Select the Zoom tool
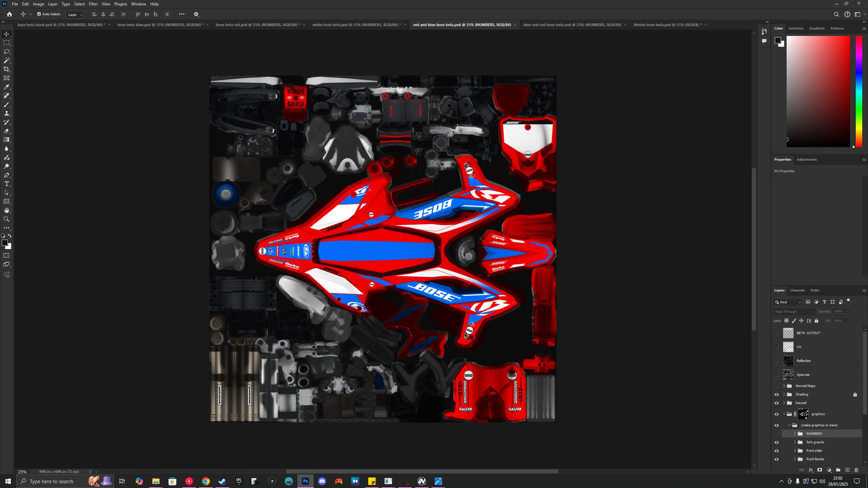868x488 pixels. click(x=7, y=219)
